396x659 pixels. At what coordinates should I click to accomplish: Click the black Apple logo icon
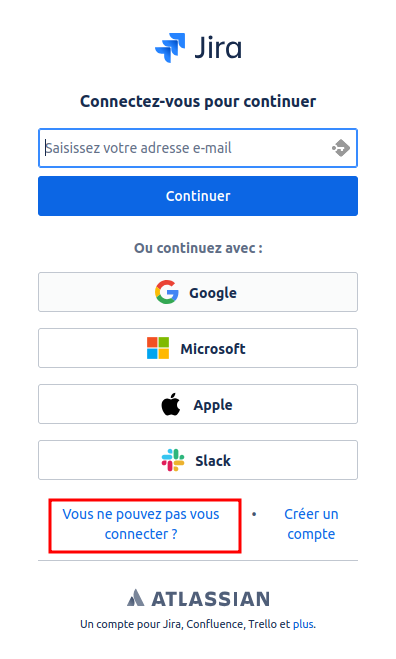[x=171, y=404]
